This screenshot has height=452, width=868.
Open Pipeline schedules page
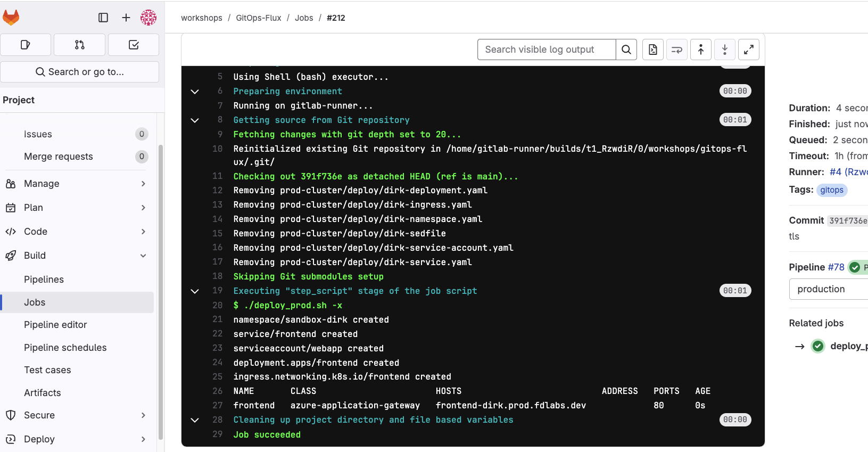tap(77, 348)
